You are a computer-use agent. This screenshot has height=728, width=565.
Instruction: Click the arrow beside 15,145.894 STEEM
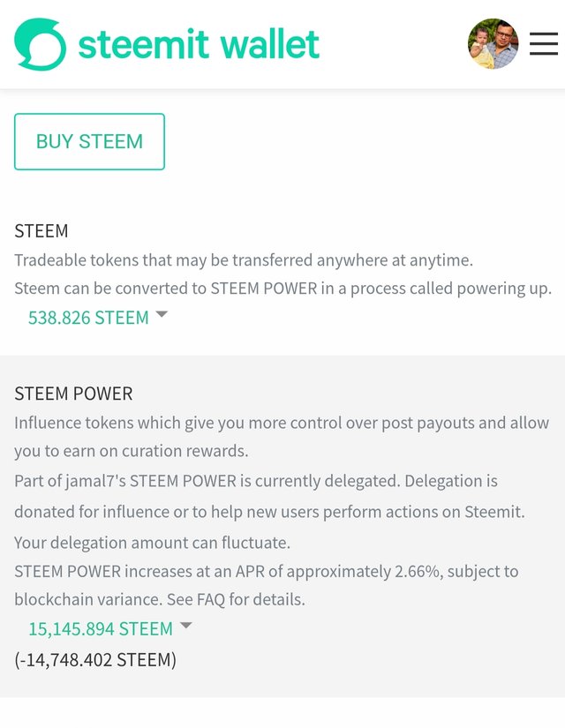pyautogui.click(x=185, y=627)
